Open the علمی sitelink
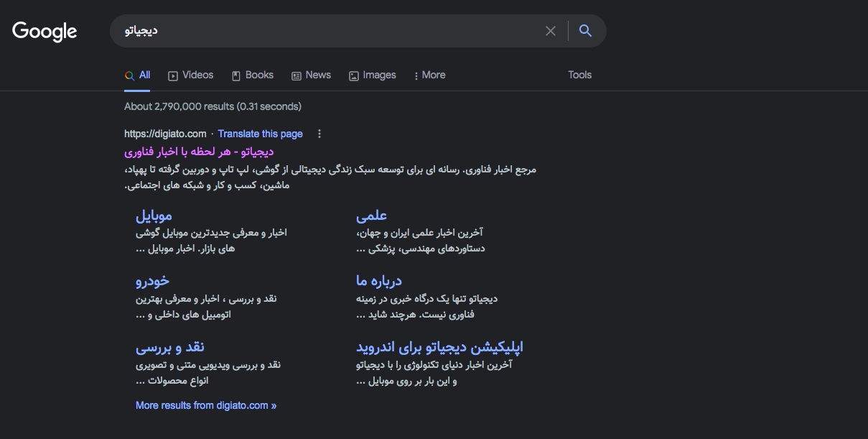This screenshot has width=868, height=439. pyautogui.click(x=372, y=216)
